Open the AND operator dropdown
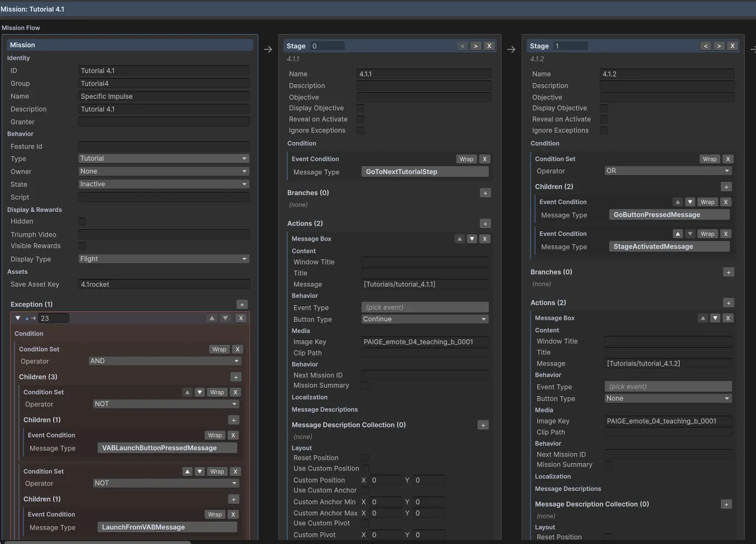Screen dimensions: 756x544 coord(165,361)
